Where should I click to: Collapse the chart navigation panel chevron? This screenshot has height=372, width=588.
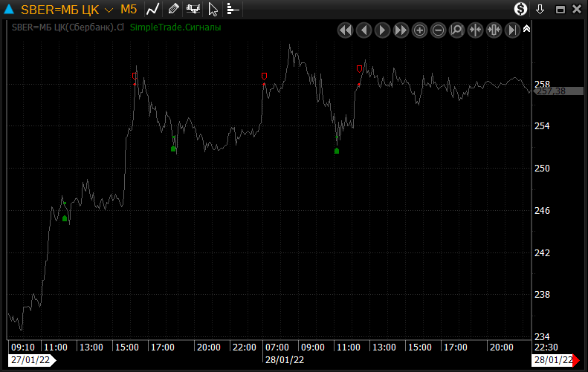pyautogui.click(x=526, y=29)
